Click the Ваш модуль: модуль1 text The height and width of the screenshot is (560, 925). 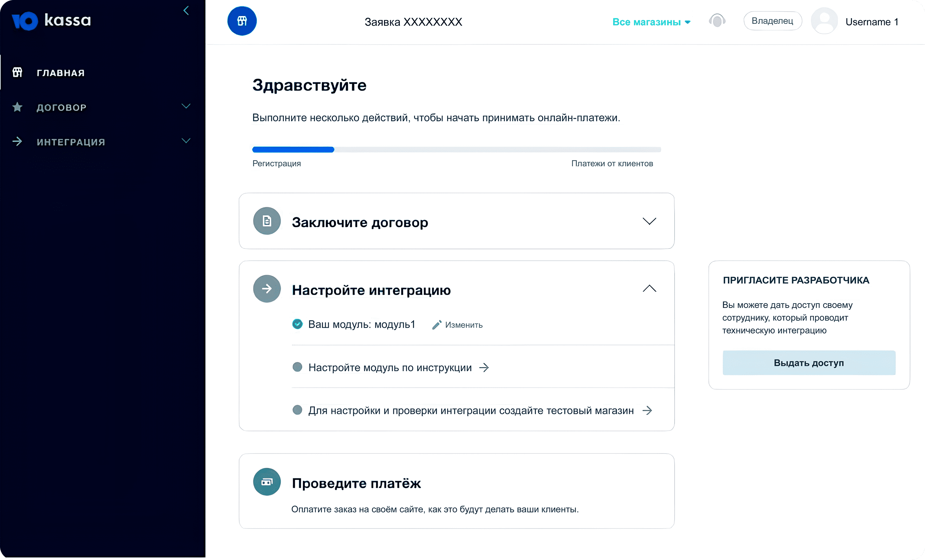361,324
